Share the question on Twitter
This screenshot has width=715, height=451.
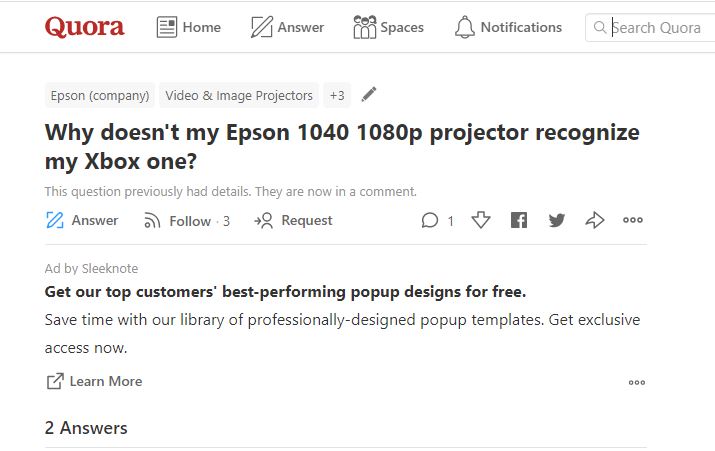pyautogui.click(x=557, y=220)
